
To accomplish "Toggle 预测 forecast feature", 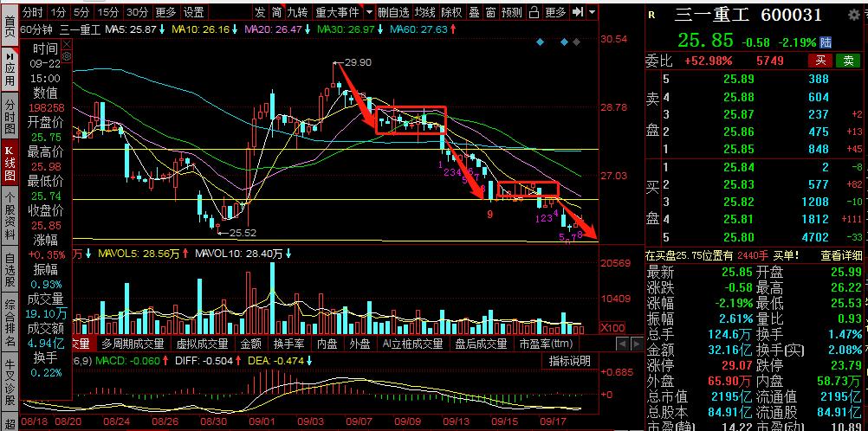I will coord(511,11).
